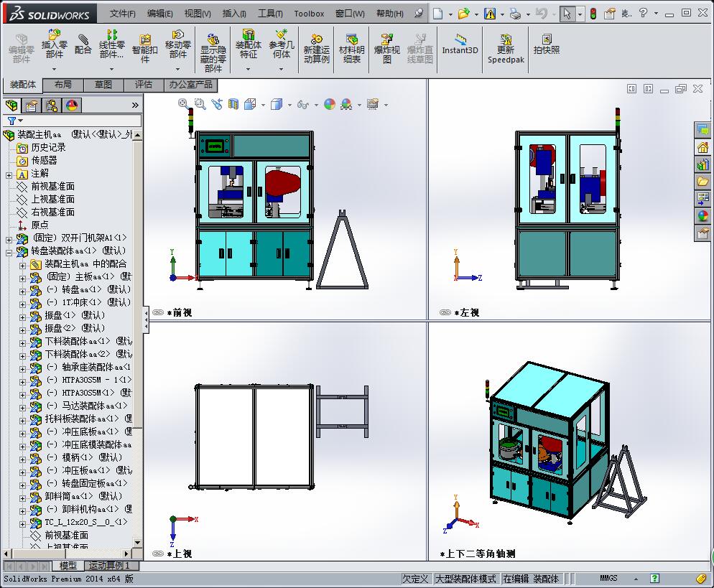Open File Explorer folder icon in task pane

coord(703,181)
